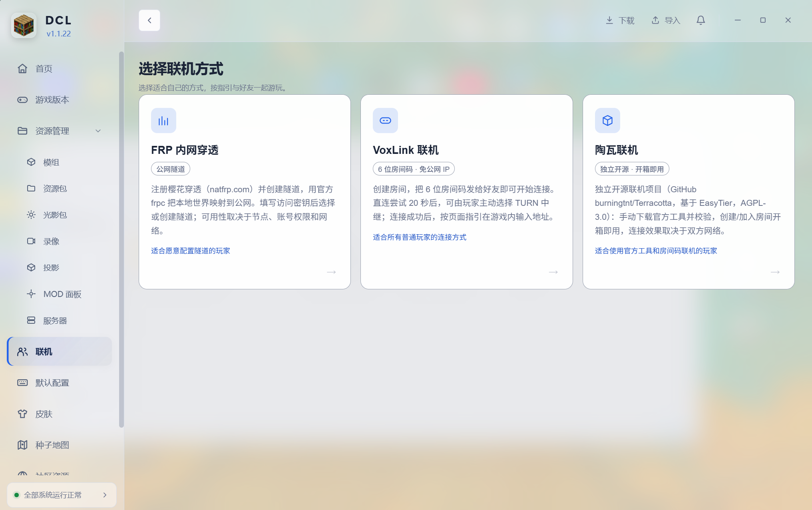Image resolution: width=812 pixels, height=510 pixels.
Task: Click the 陶瓦联机 cube icon
Action: tap(607, 121)
